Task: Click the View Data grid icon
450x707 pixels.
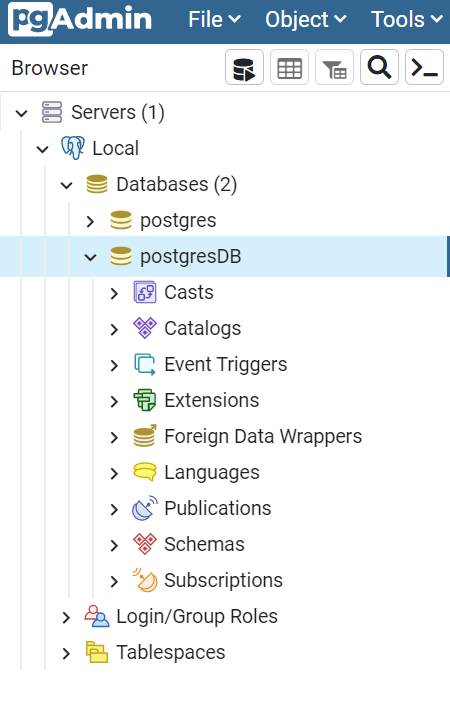Action: click(289, 68)
